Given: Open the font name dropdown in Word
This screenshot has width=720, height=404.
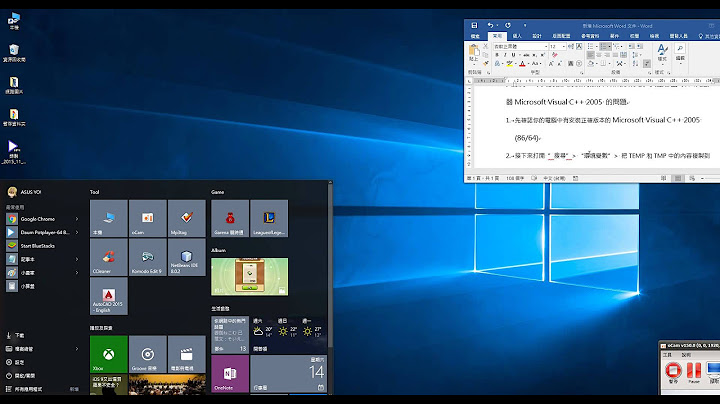Looking at the screenshot, I should pos(546,46).
